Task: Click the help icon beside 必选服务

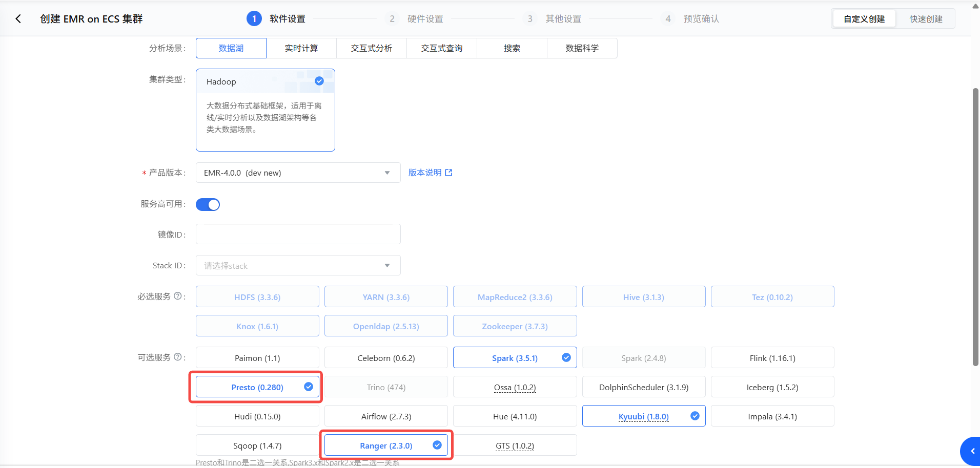Action: [178, 296]
